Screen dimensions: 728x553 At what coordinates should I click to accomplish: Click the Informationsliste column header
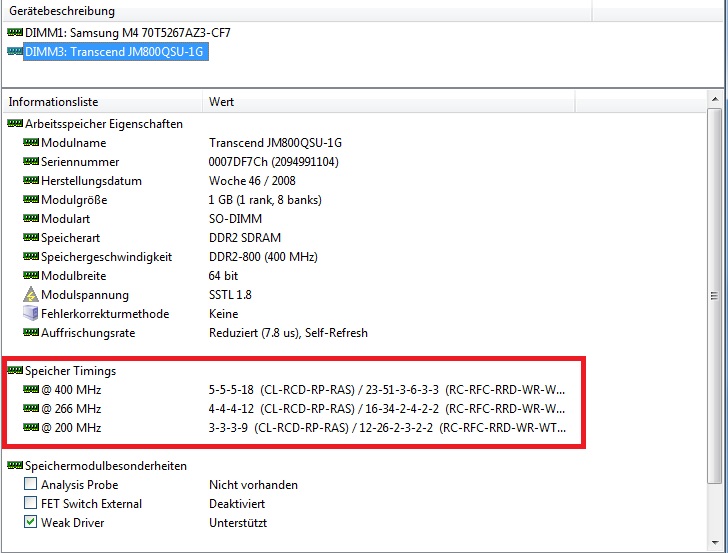coord(103,102)
